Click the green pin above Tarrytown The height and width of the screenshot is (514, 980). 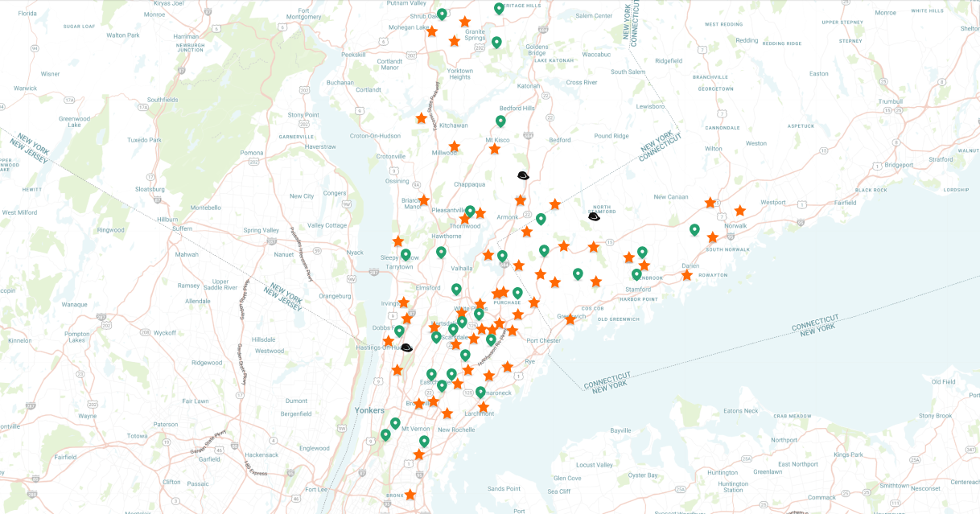coord(406,255)
